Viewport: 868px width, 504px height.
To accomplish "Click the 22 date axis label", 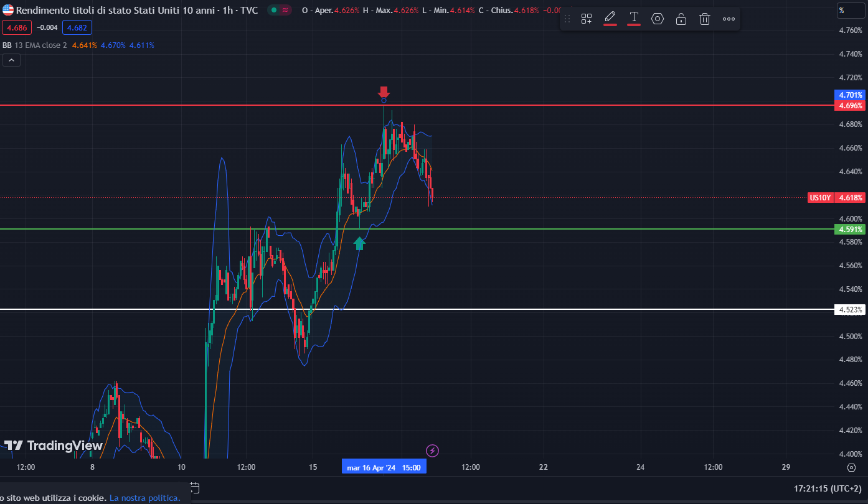I will 544,467.
